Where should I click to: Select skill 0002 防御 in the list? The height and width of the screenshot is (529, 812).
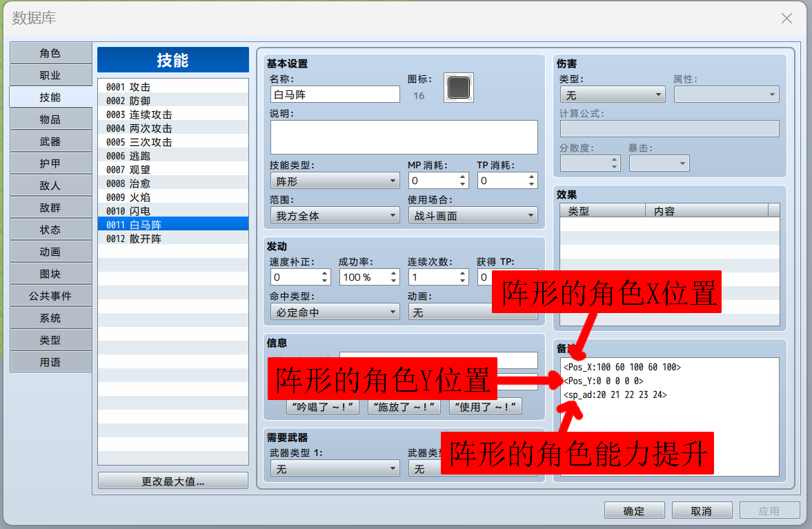tap(173, 101)
